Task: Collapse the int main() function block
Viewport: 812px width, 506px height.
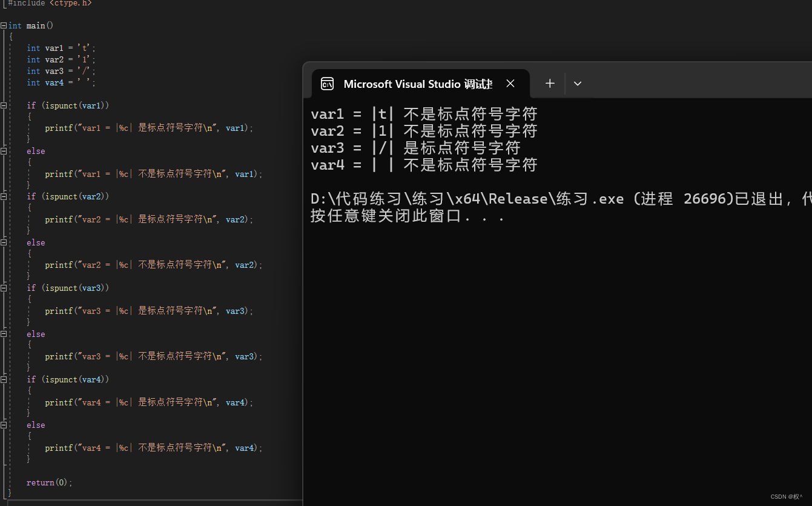Action: click(x=4, y=25)
